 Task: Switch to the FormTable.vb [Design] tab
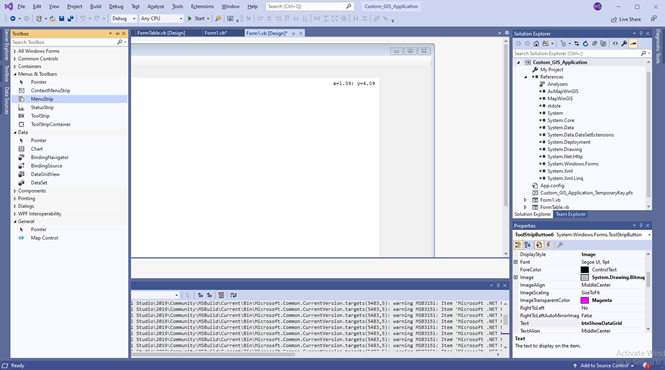[161, 33]
